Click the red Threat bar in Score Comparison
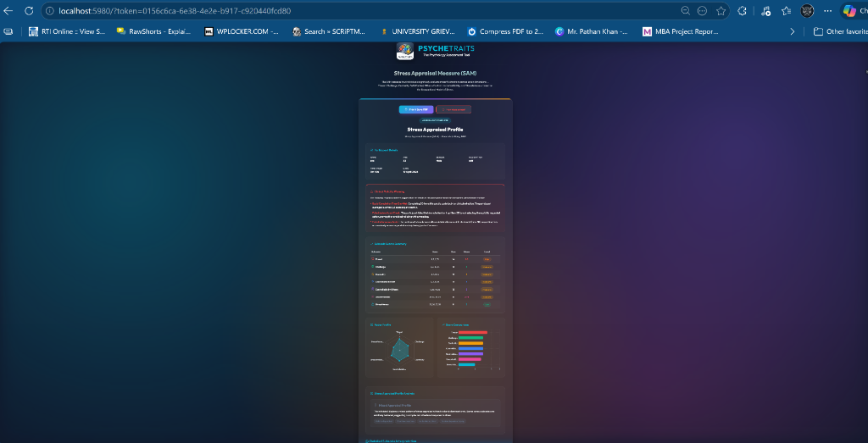Viewport: 868px width, 443px height. click(x=473, y=332)
